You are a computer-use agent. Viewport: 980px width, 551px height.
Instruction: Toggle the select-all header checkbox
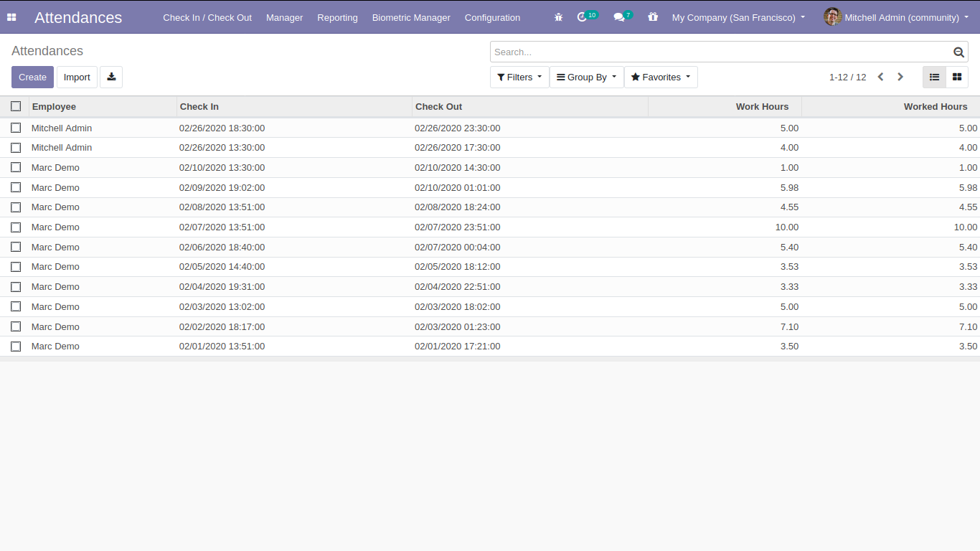click(16, 107)
